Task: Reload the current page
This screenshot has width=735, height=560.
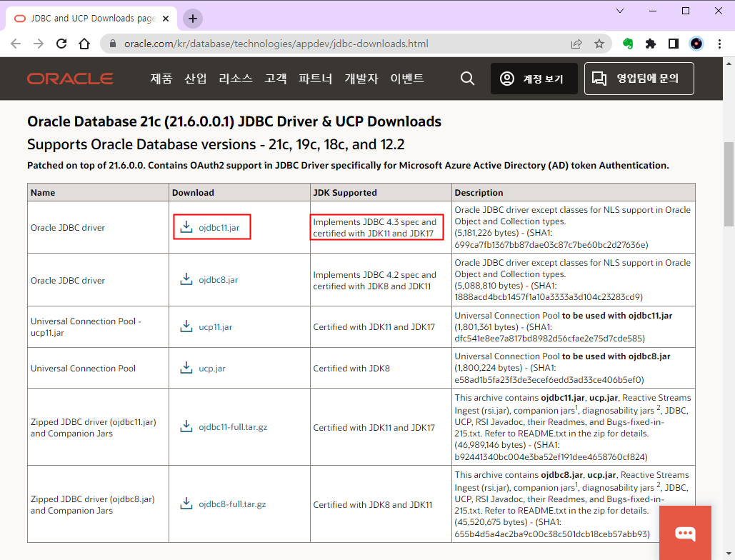Action: [x=61, y=44]
